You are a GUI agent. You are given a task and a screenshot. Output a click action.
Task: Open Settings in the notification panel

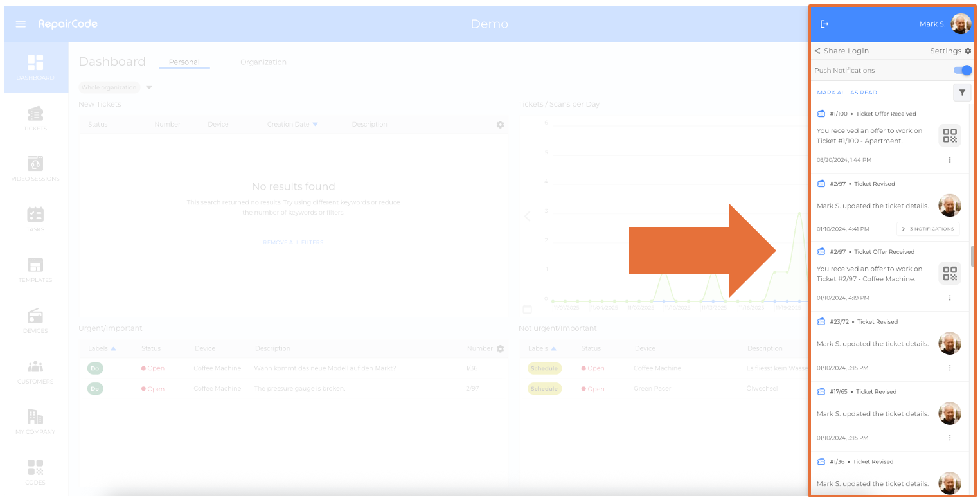(x=950, y=51)
